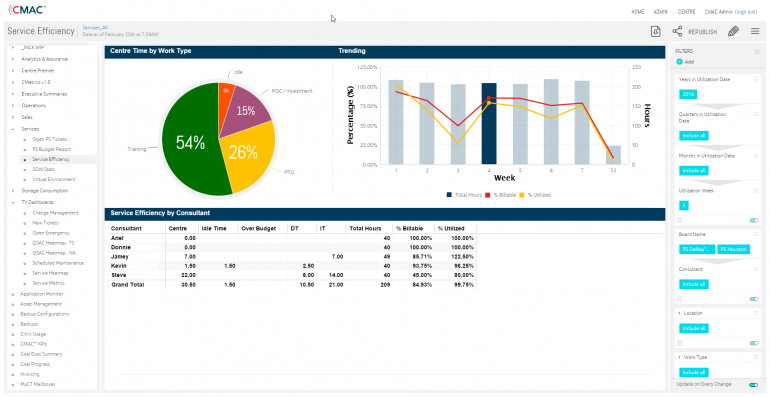Expand the Location filter arrow
This screenshot has width=770, height=397.
[x=680, y=313]
